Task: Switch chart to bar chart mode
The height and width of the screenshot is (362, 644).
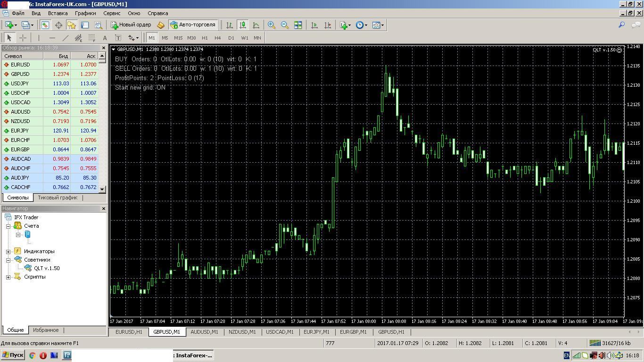Action: pyautogui.click(x=230, y=25)
